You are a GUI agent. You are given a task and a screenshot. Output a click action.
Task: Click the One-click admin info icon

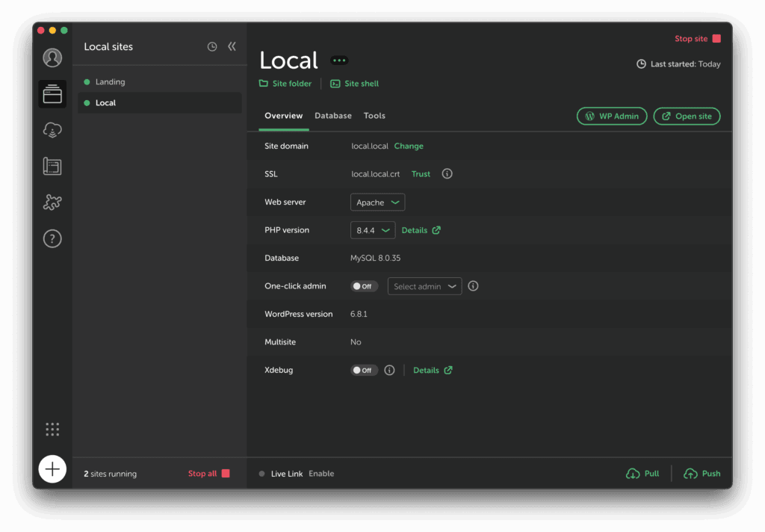(x=473, y=286)
